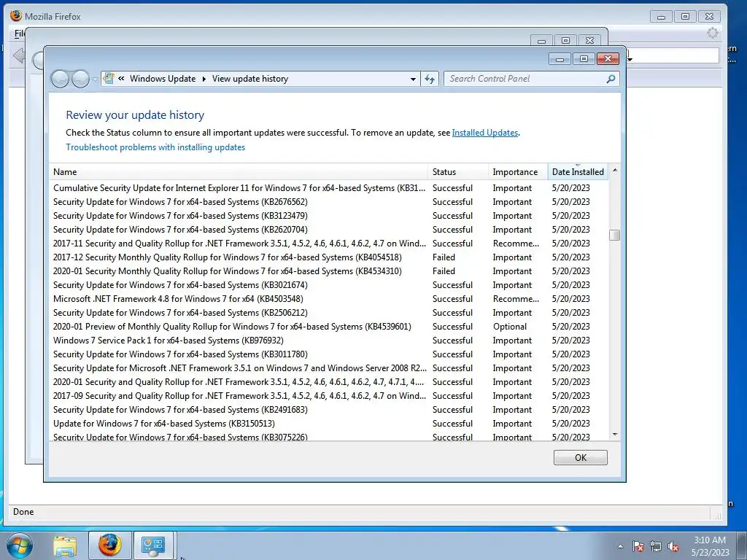Select the KB2676562 security update row
This screenshot has height=560, width=747.
329,202
